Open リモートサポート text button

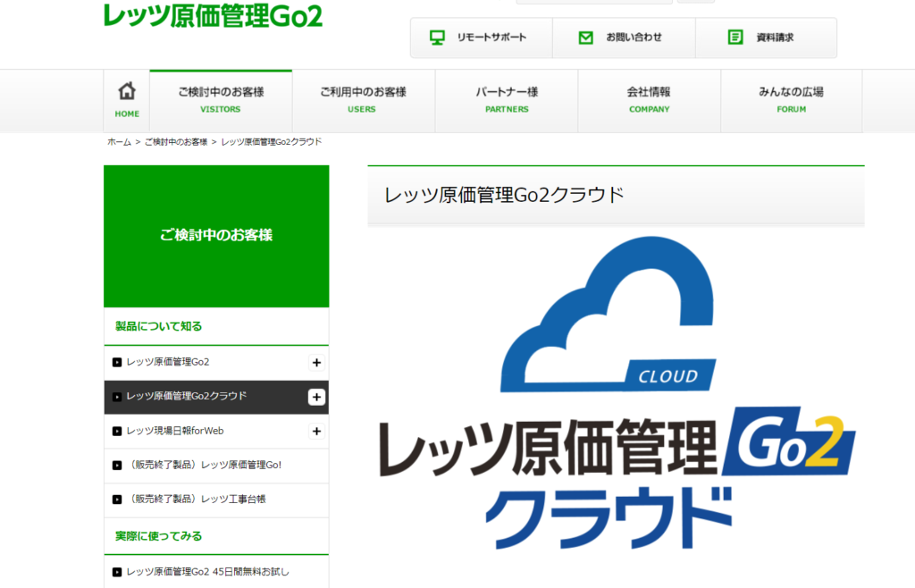[491, 38]
